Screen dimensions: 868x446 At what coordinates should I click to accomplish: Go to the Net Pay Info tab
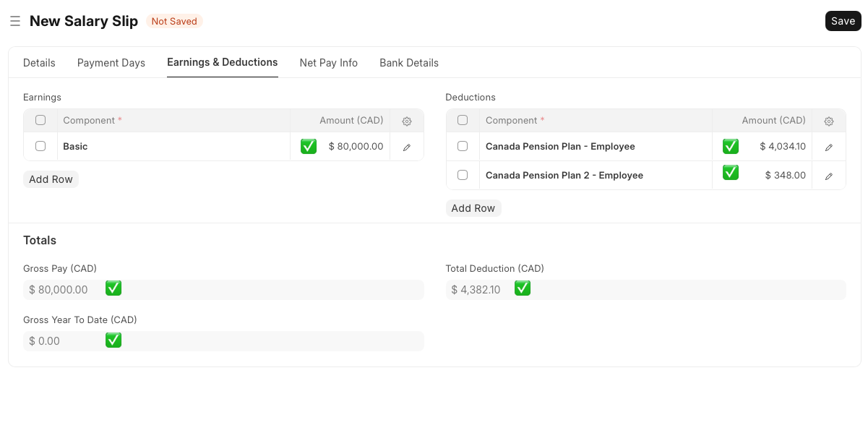click(329, 63)
